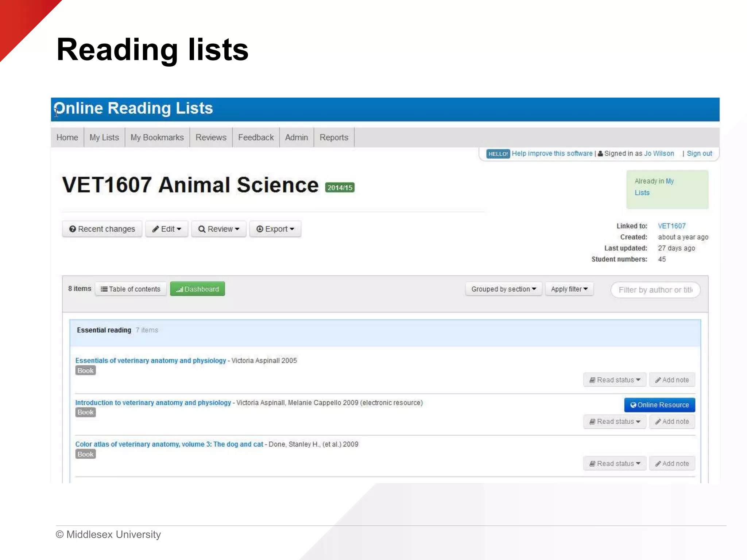
Task: Click the HELLO! badge
Action: 498,154
